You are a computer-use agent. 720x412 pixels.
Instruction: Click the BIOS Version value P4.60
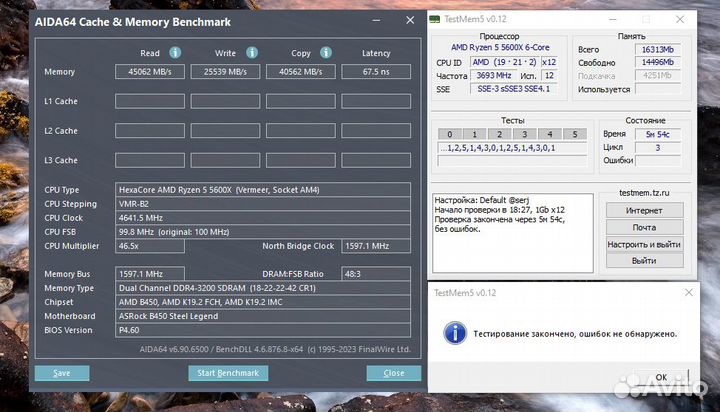pos(263,330)
